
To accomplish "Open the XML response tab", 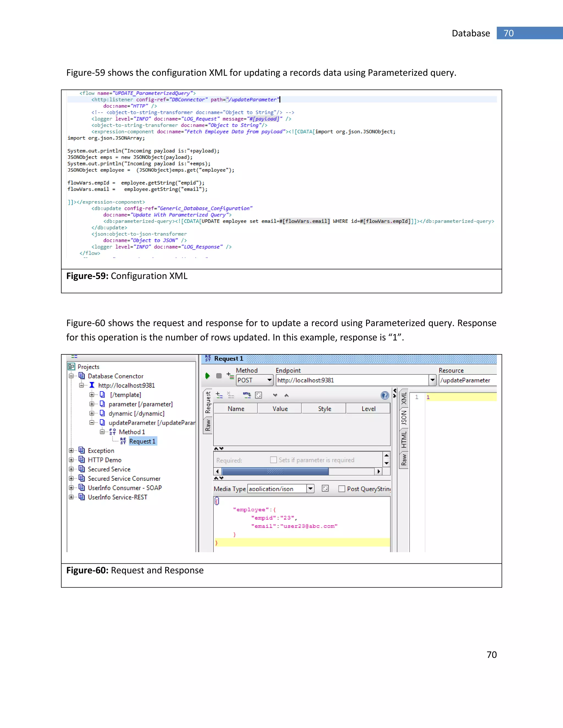I will point(404,398).
